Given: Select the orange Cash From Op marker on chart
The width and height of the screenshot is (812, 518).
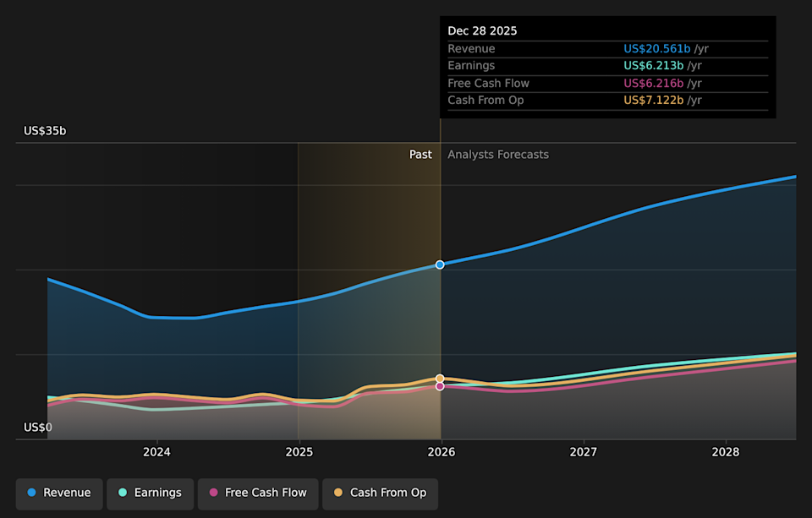Looking at the screenshot, I should (x=440, y=379).
